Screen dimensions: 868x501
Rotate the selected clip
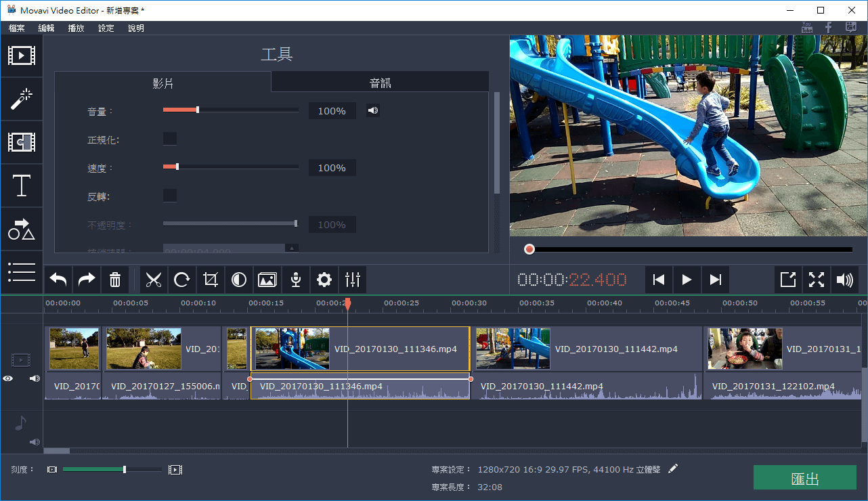pyautogui.click(x=182, y=280)
